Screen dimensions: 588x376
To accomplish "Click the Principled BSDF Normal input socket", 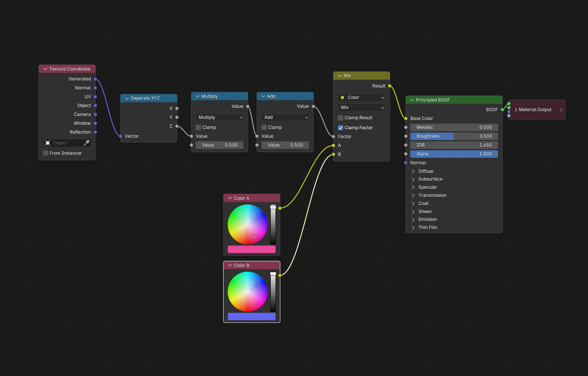I will pyautogui.click(x=406, y=163).
